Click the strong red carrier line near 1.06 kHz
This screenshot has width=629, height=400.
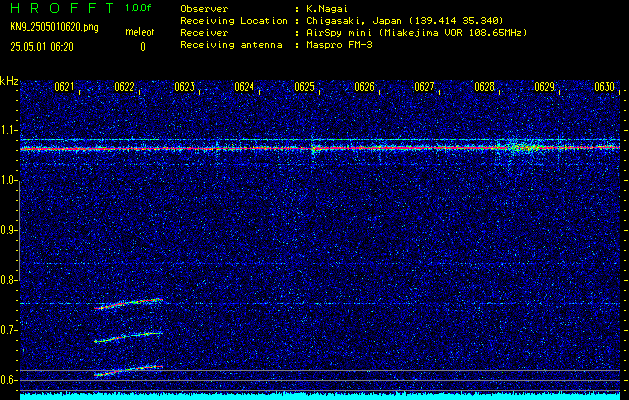(320, 148)
